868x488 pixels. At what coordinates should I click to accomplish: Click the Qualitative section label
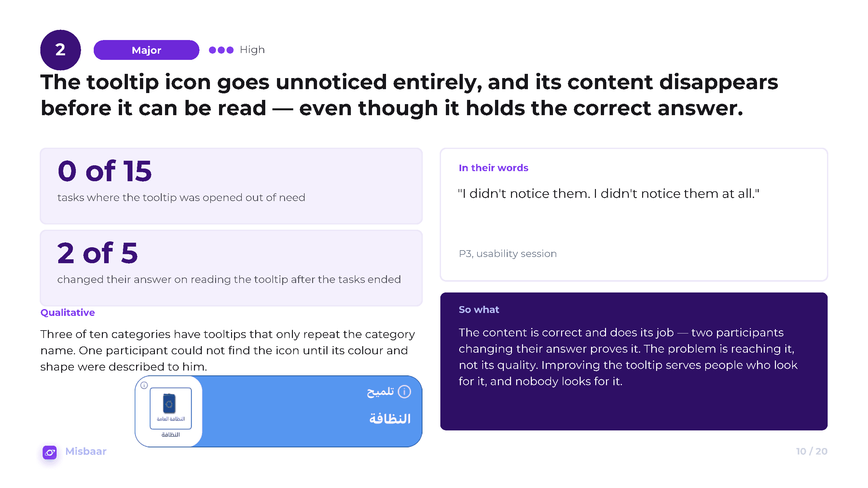point(67,313)
